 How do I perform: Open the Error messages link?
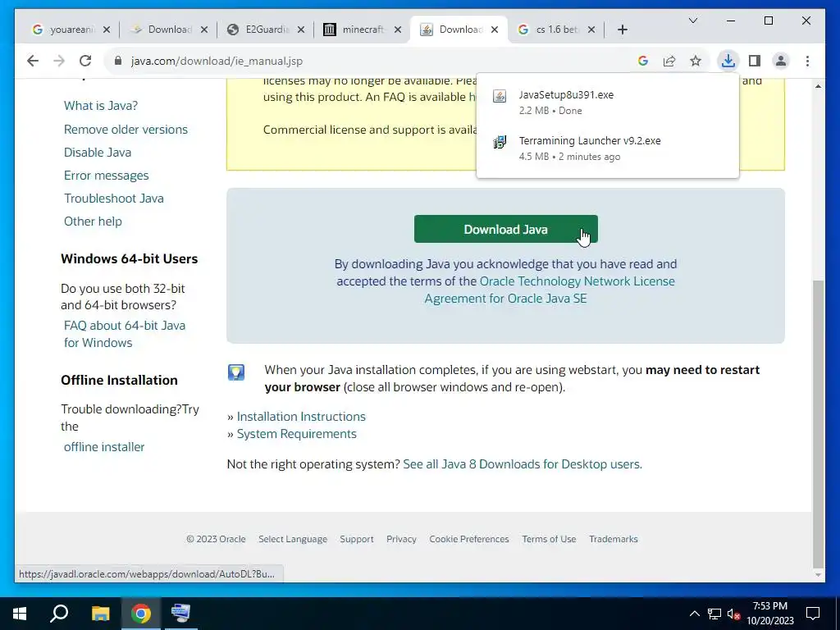pos(106,176)
